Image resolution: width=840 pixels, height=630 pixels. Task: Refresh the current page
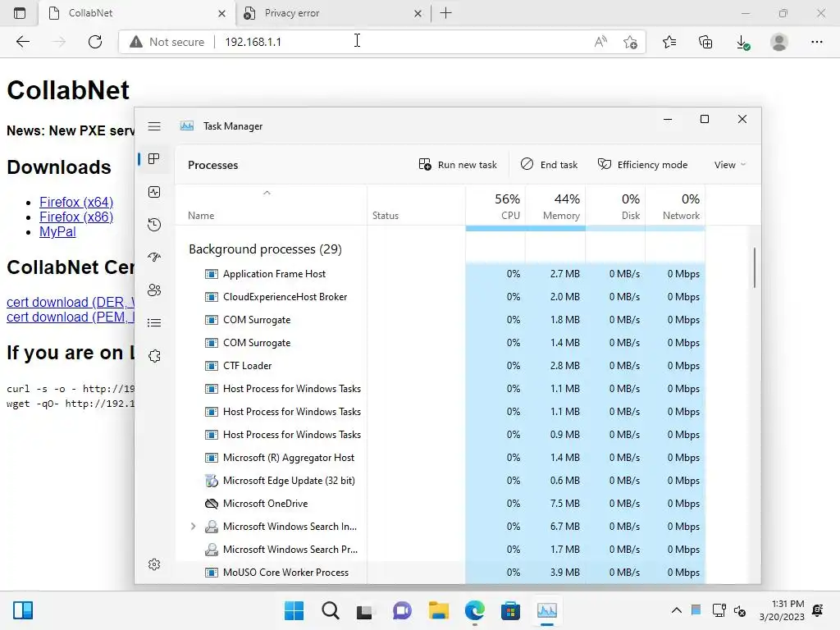coord(95,42)
